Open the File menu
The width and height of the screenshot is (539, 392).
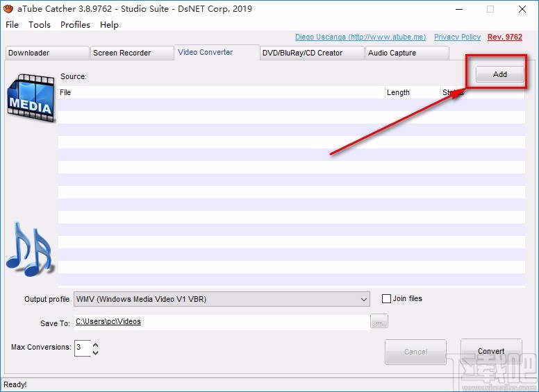tap(12, 25)
